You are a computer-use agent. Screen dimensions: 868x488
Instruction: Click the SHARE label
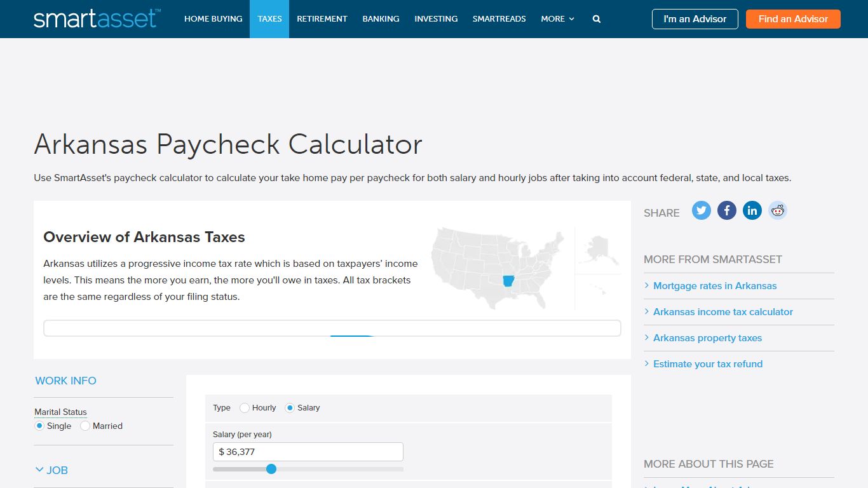point(661,213)
